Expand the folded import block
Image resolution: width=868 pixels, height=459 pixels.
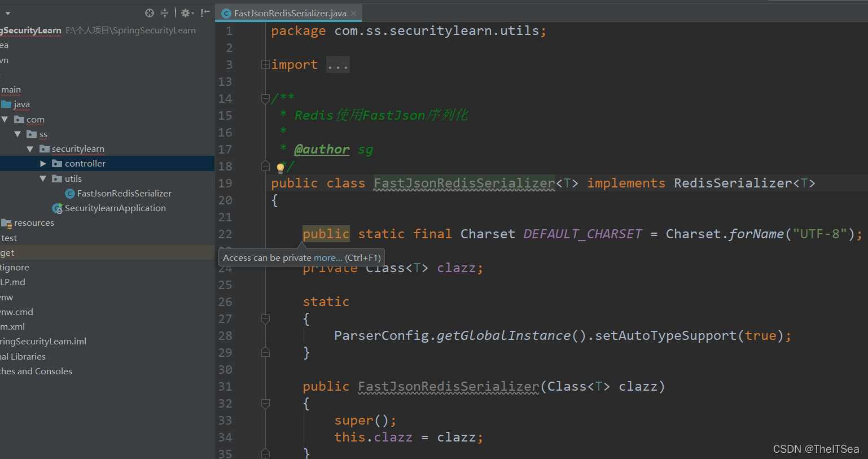pyautogui.click(x=265, y=65)
